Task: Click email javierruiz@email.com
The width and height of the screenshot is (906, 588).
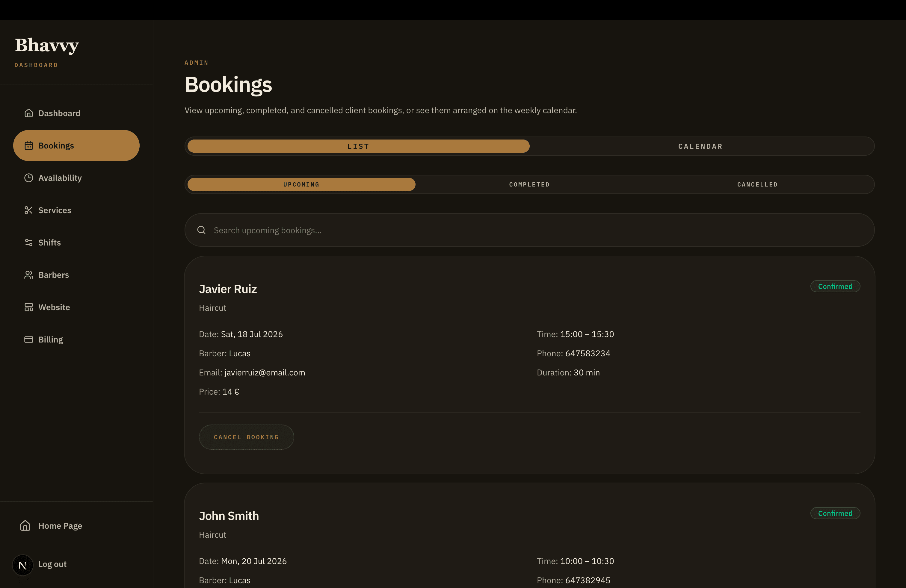Action: pyautogui.click(x=265, y=373)
